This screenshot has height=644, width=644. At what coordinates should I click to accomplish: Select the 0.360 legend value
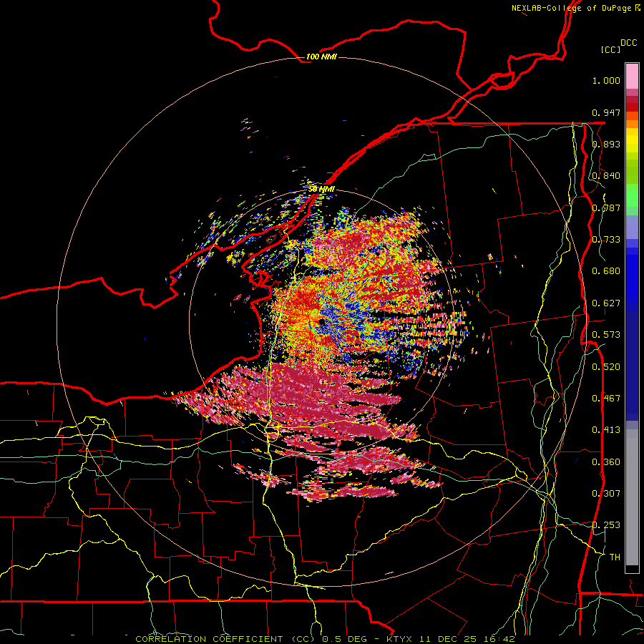click(x=606, y=462)
